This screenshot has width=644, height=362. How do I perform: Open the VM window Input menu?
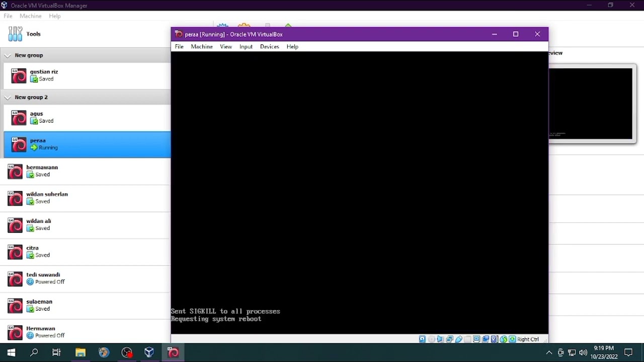(246, 46)
